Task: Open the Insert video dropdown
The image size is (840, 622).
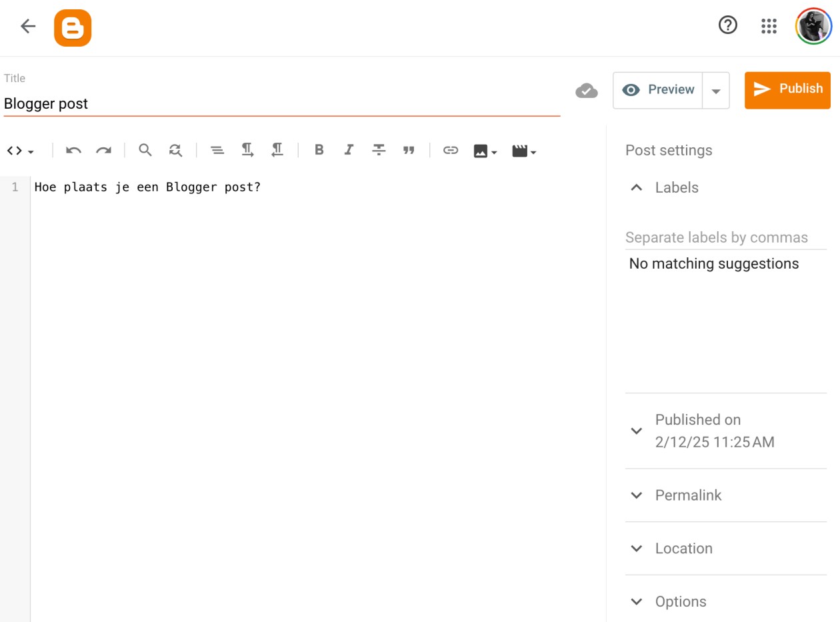Action: [524, 151]
